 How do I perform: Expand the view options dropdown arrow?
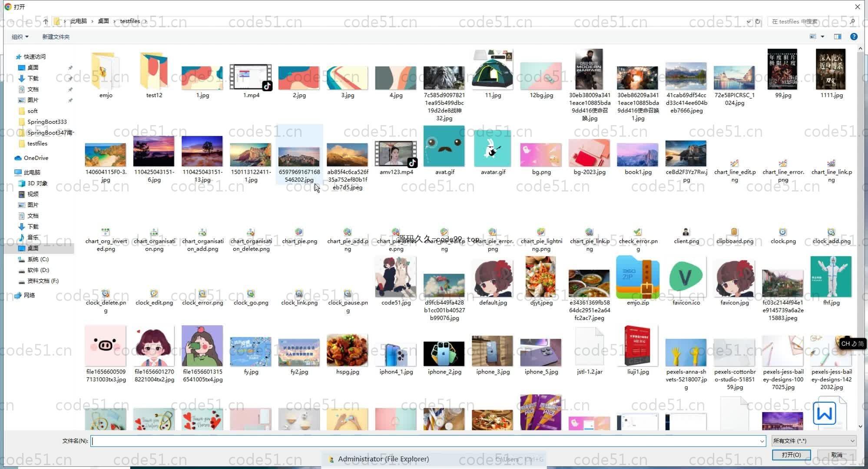coord(823,36)
